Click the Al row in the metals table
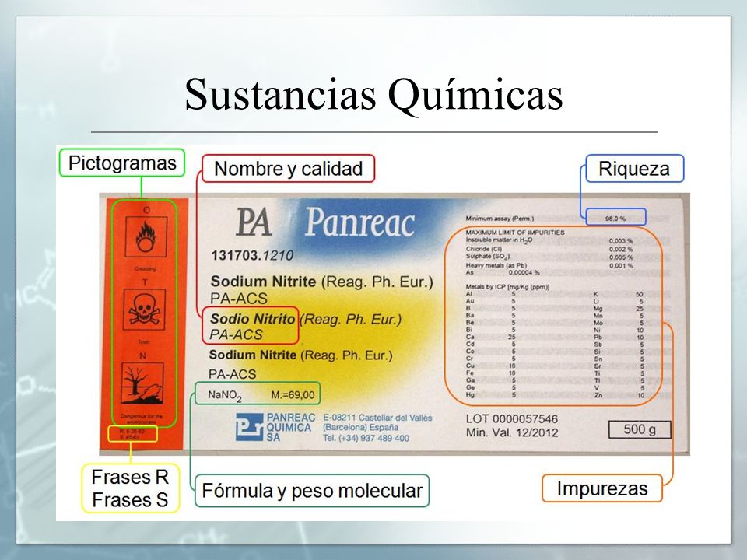Screen dimensions: 747x560 tap(491, 294)
